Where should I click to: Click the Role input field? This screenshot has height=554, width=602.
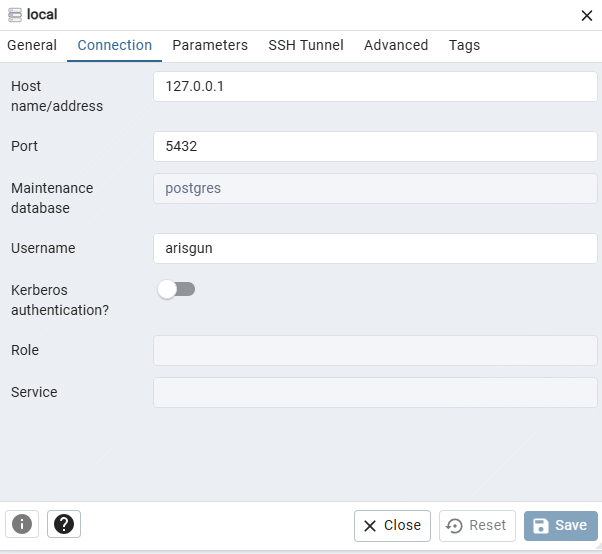pos(375,351)
